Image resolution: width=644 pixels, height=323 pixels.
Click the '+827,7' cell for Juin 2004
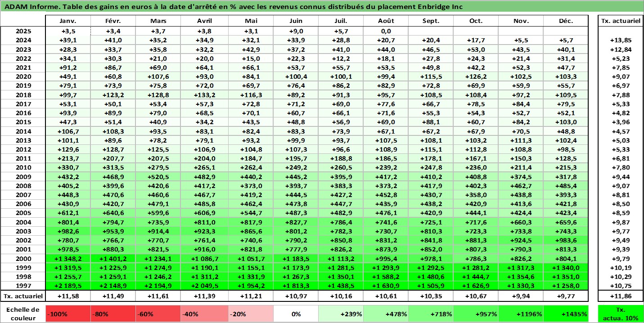(x=295, y=222)
